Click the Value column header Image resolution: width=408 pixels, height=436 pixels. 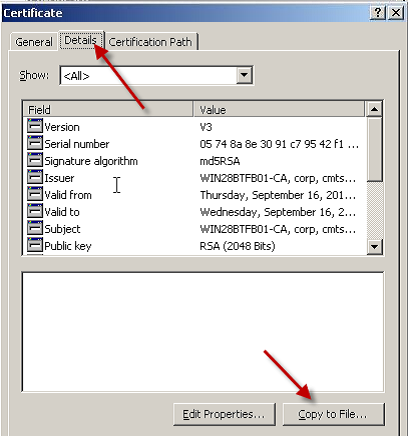(279, 109)
